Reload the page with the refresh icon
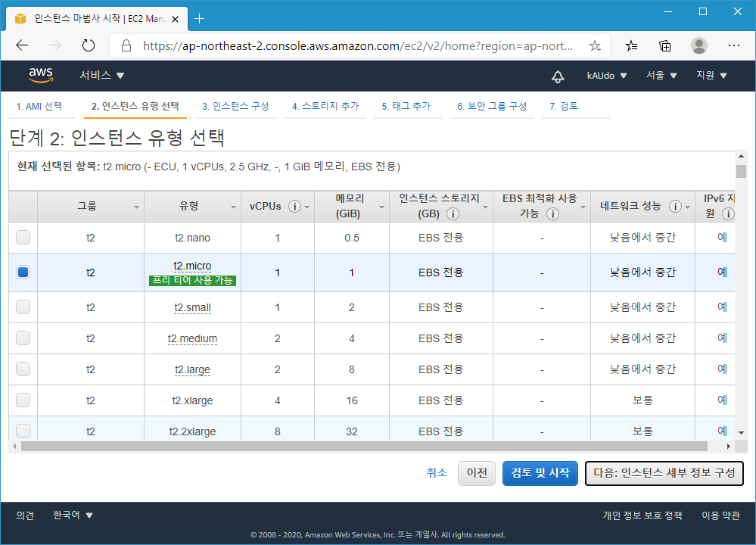 89,46
